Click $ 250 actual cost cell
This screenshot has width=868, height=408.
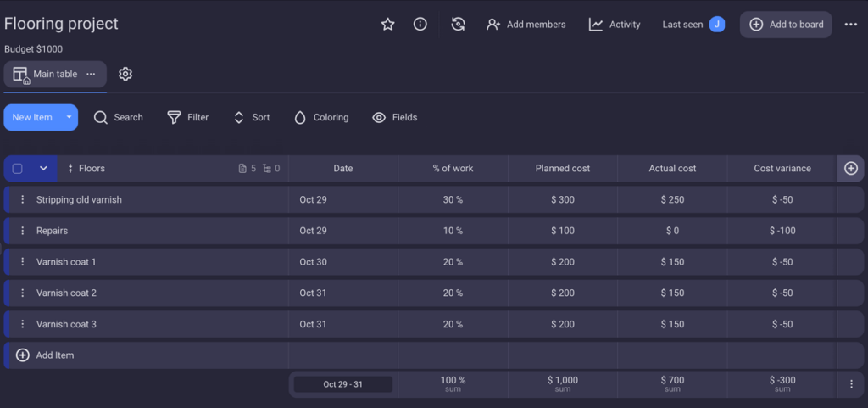point(672,200)
